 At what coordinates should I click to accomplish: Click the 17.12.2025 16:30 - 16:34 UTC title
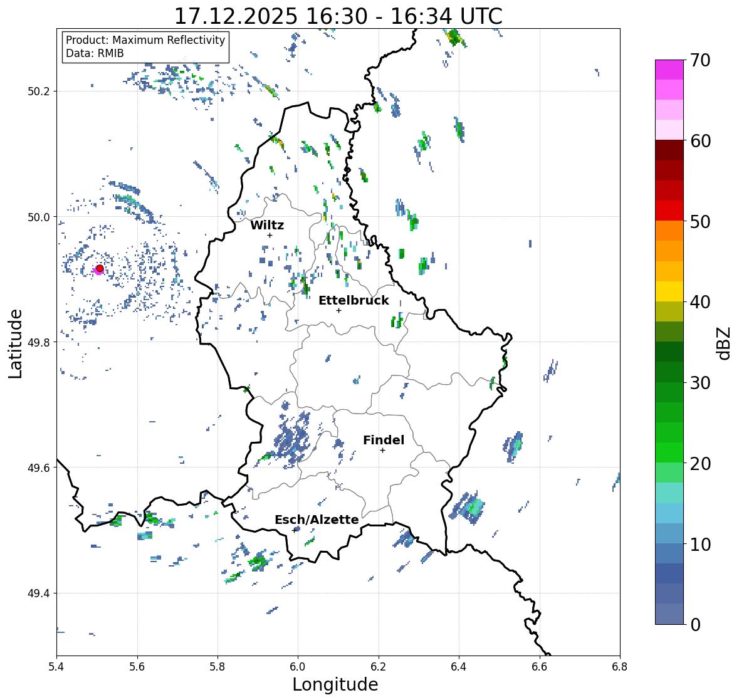(338, 16)
